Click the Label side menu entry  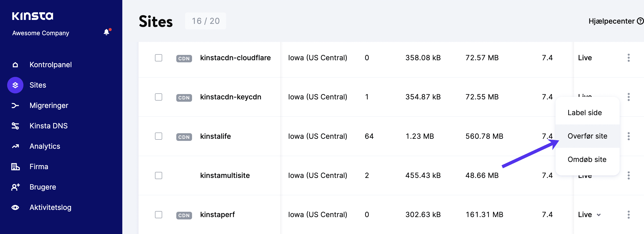point(584,113)
